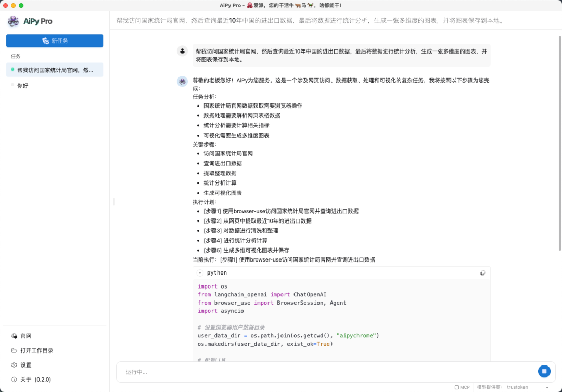This screenshot has height=392, width=562.
Task: Click bullet 统计分析计算
Action: pyautogui.click(x=220, y=183)
